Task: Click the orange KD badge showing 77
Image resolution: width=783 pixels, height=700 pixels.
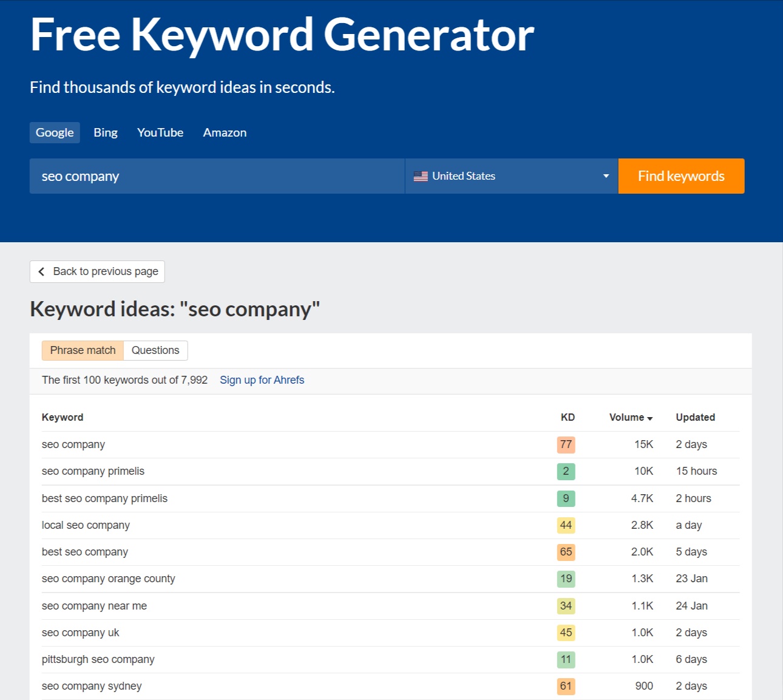Action: coord(565,444)
